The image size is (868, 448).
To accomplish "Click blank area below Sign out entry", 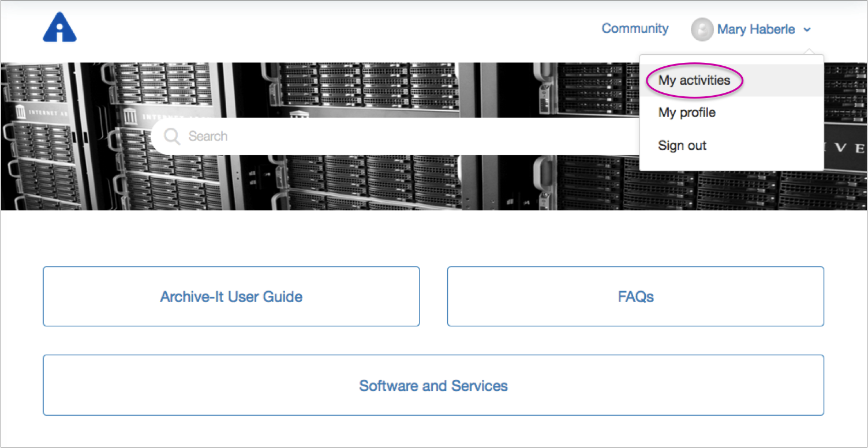I will point(731,164).
